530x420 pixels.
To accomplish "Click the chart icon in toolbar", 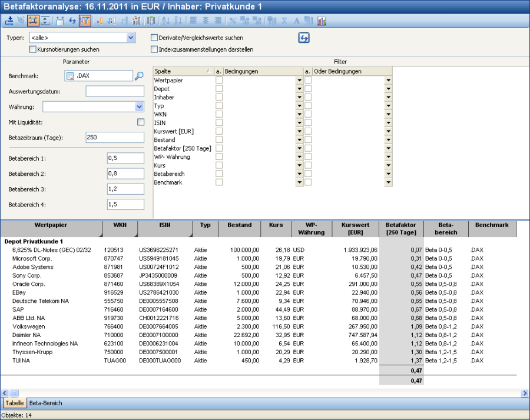I will 322,21.
